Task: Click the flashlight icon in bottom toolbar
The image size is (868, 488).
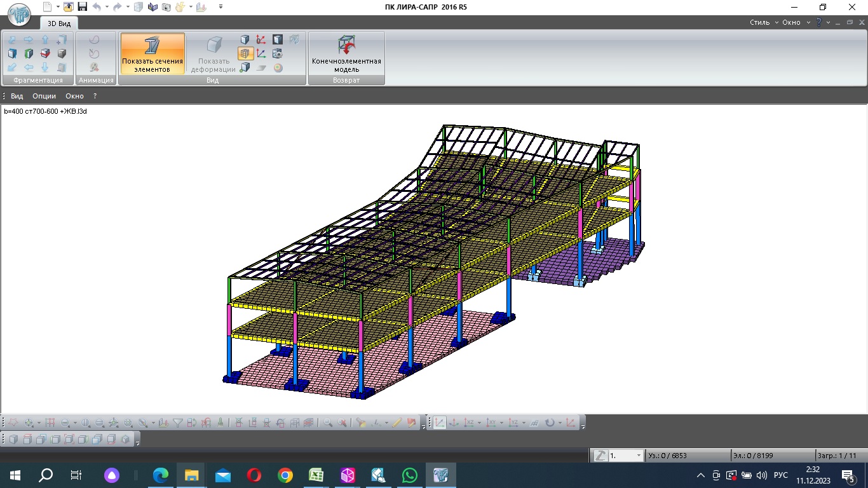Action: pos(362,423)
